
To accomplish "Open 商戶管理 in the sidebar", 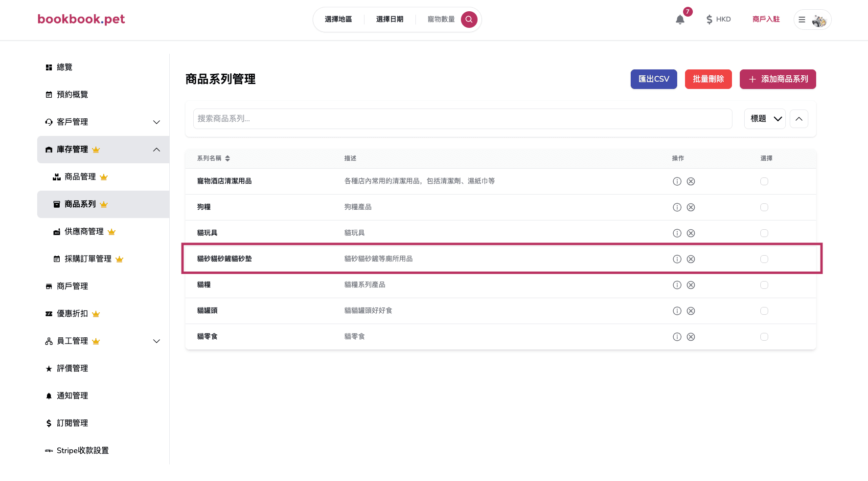I will (103, 286).
